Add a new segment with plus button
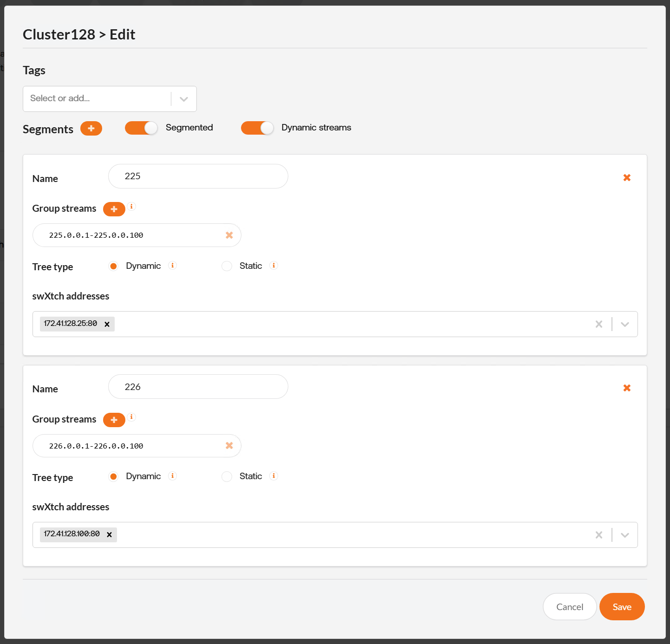 [91, 129]
